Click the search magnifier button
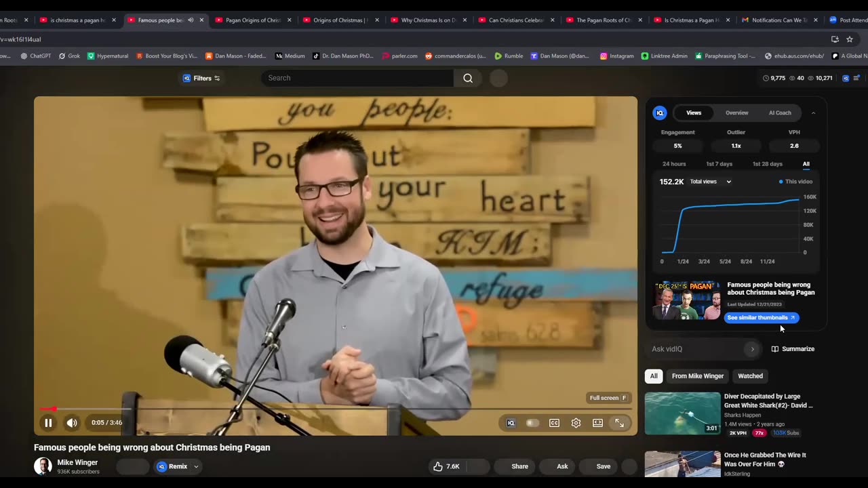 [x=468, y=78]
